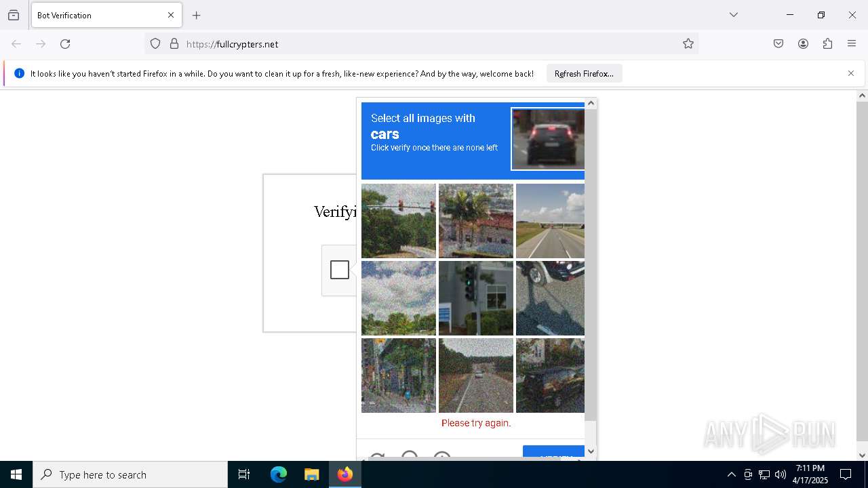
Task: Click the browser back arrow
Action: (16, 44)
